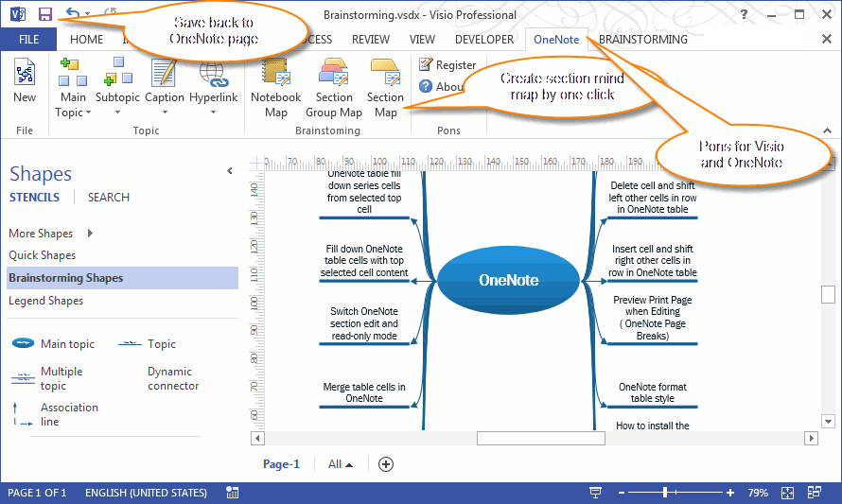The width and height of the screenshot is (842, 504).
Task: Select 'Switch OneNote section edit' topic
Action: click(364, 323)
